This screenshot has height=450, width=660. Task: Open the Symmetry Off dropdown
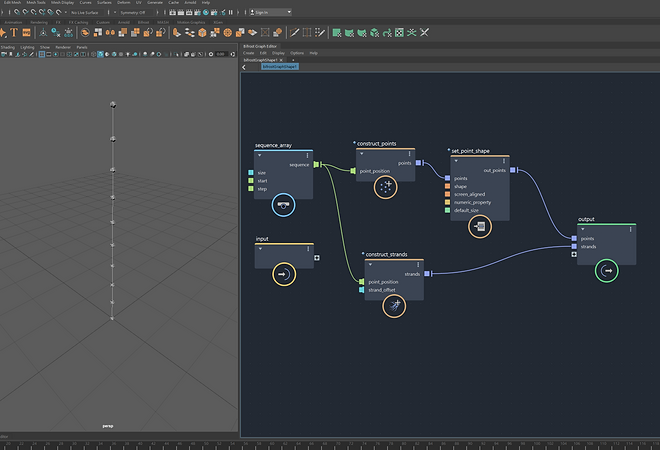(x=136, y=12)
